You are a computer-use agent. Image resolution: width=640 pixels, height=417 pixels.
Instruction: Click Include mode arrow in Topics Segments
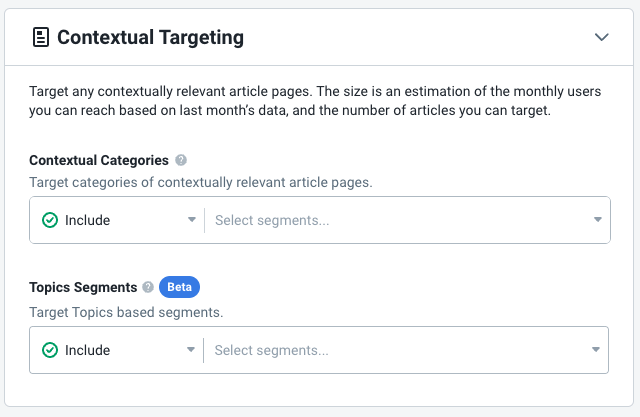pos(191,349)
